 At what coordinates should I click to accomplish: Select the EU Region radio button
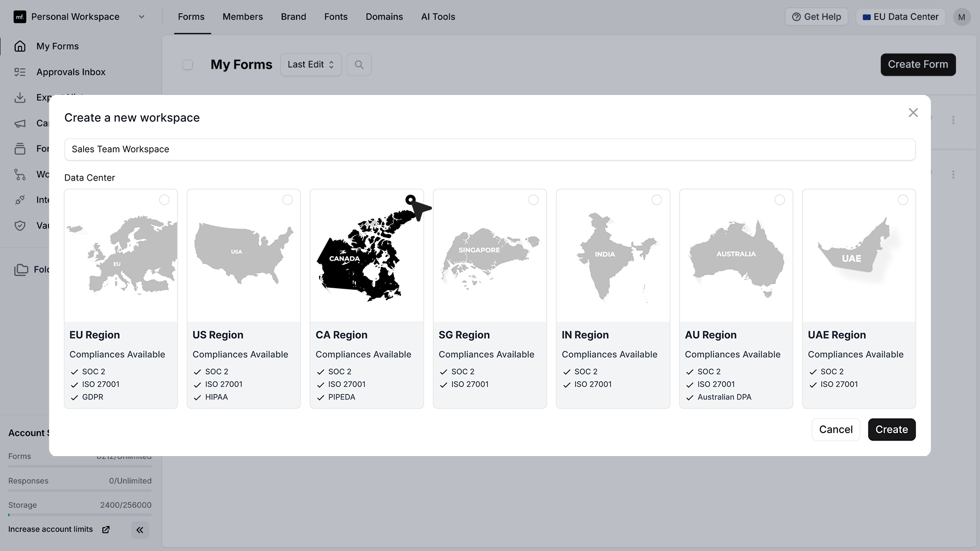tap(164, 200)
